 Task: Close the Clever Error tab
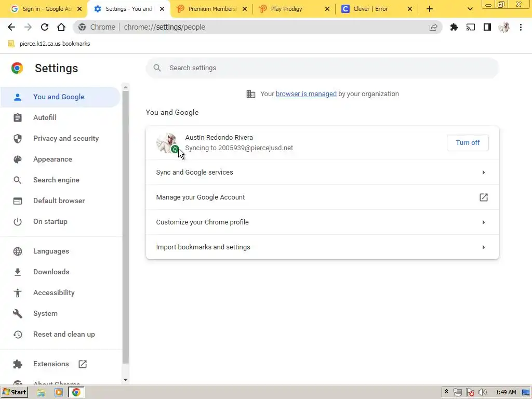point(410,9)
